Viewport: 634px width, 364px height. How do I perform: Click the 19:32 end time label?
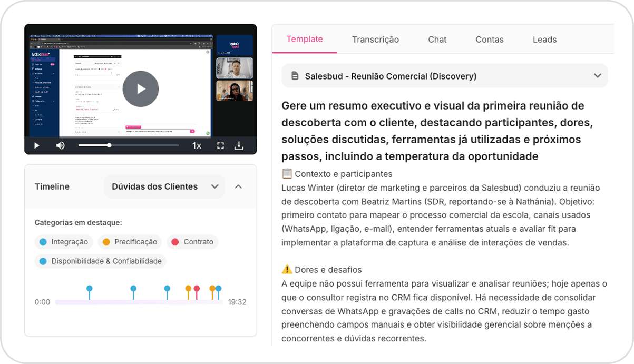click(x=237, y=302)
